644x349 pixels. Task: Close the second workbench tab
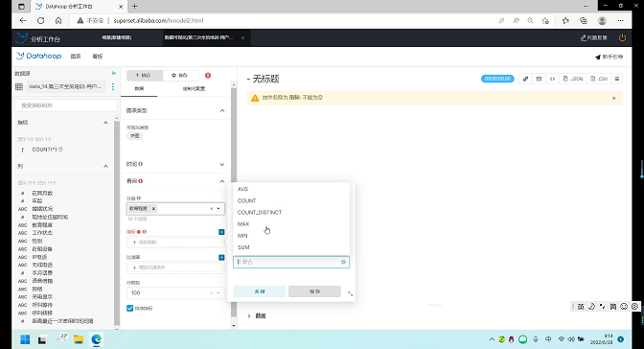pos(242,37)
